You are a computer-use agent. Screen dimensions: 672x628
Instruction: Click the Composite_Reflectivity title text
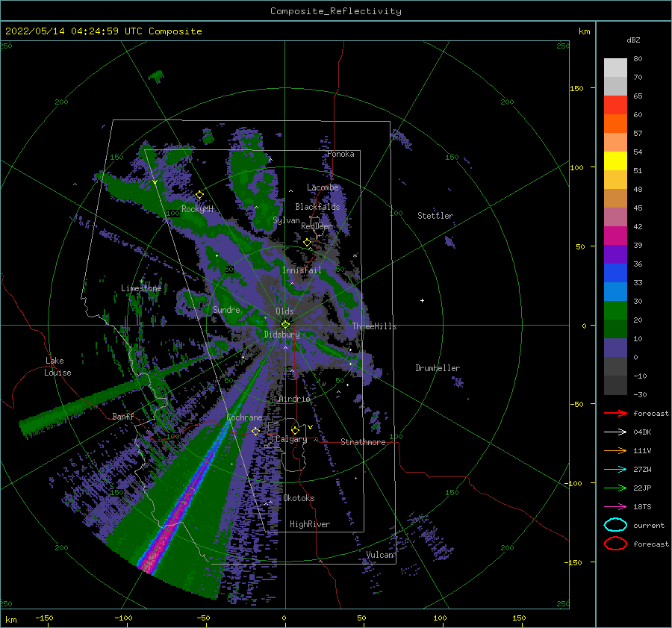(336, 11)
